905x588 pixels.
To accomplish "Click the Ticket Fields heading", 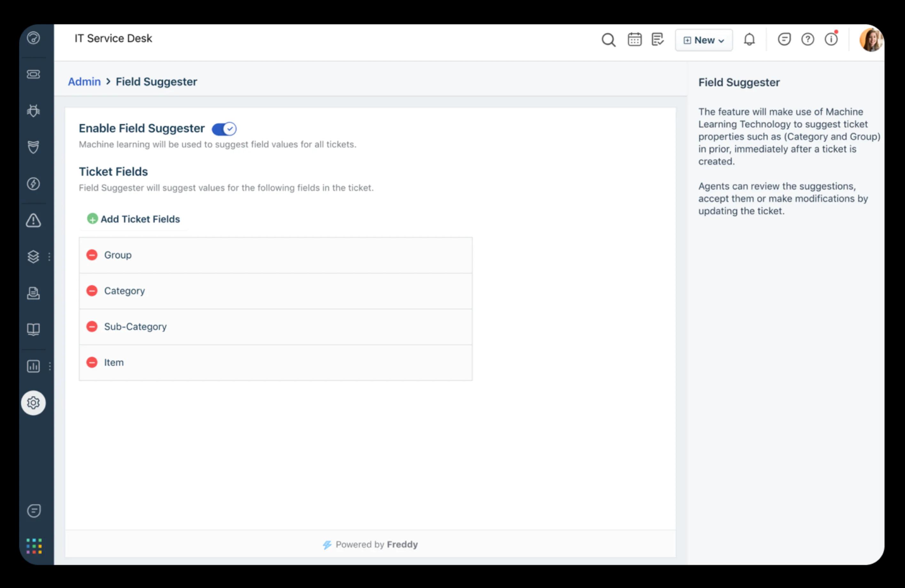I will click(113, 172).
